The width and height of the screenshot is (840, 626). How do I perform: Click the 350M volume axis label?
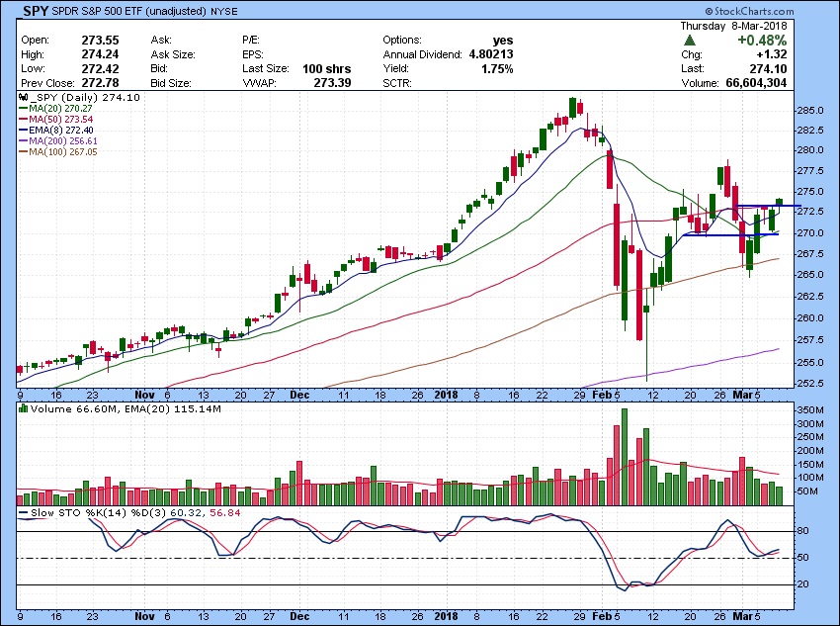[x=811, y=410]
